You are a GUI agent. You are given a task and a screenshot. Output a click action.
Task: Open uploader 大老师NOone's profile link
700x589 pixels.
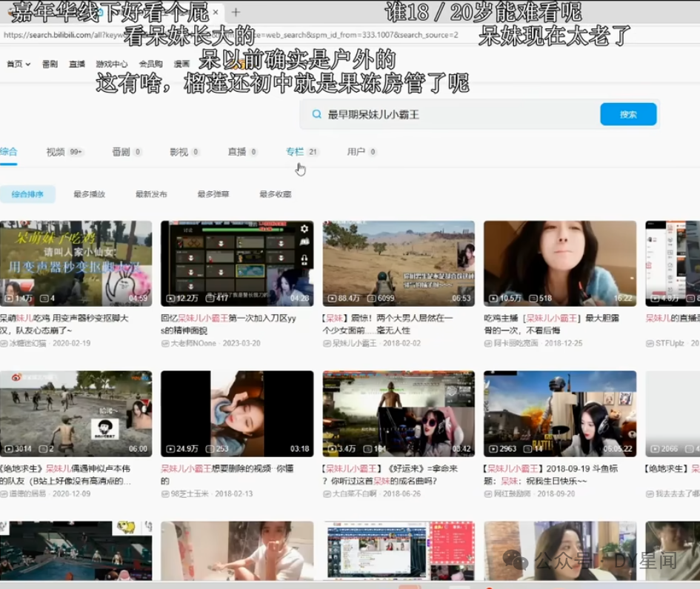193,343
